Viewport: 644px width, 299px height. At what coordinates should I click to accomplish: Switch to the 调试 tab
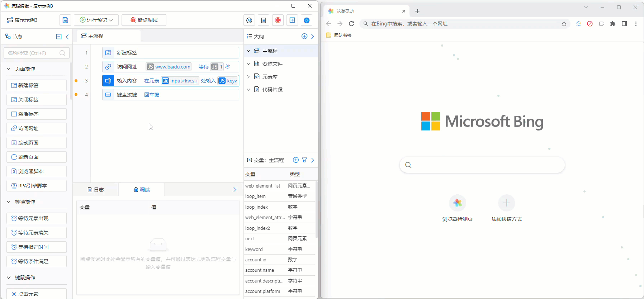(142, 190)
